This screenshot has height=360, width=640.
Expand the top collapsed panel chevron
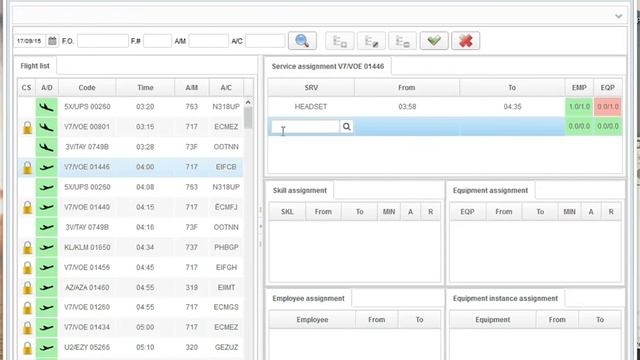[x=618, y=16]
